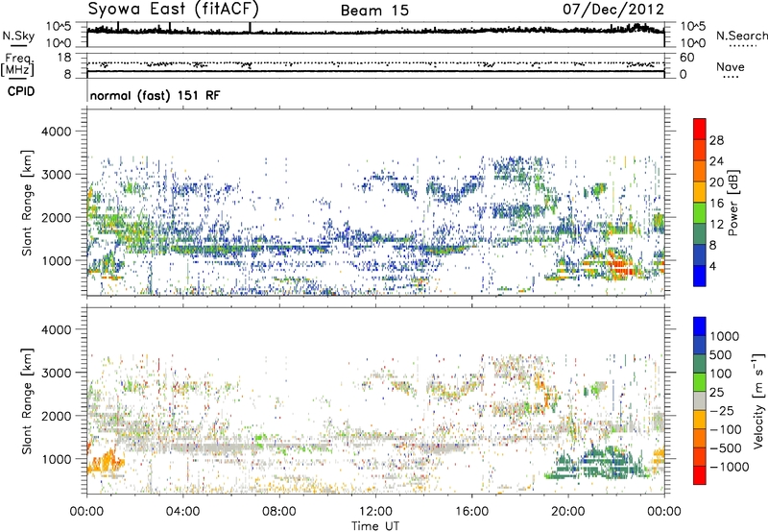768x532 pixels.
Task: Click the "100" velocity colorbar label
Action: coord(721,374)
